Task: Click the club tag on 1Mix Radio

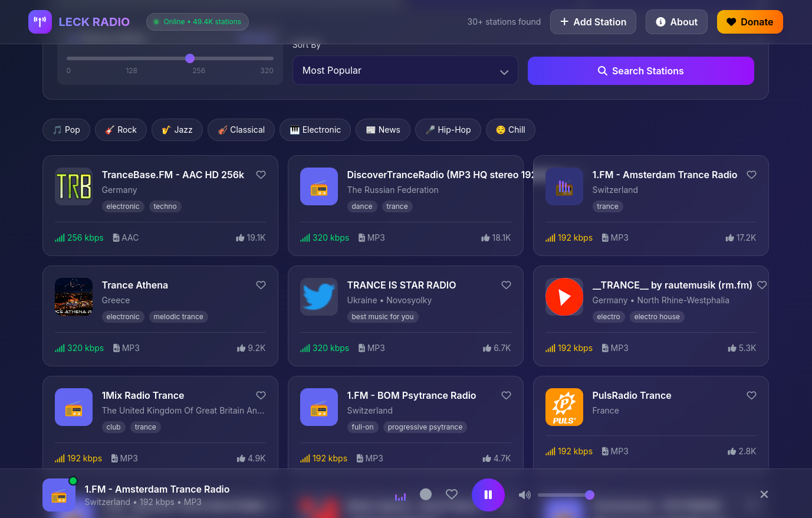Action: click(x=113, y=427)
